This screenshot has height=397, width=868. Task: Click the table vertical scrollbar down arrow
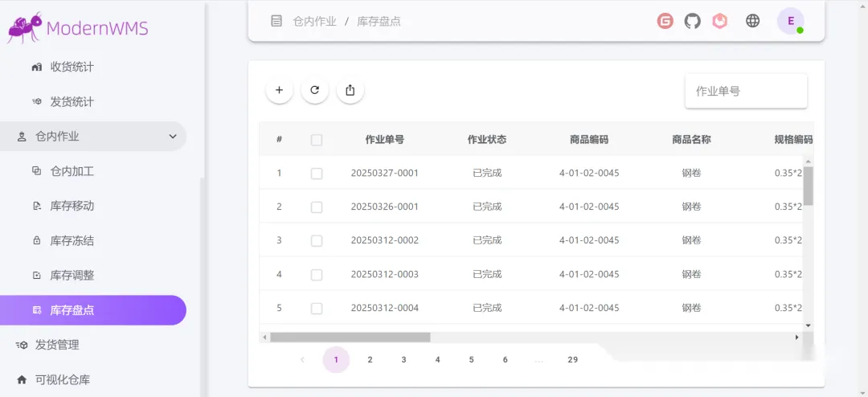[x=809, y=325]
